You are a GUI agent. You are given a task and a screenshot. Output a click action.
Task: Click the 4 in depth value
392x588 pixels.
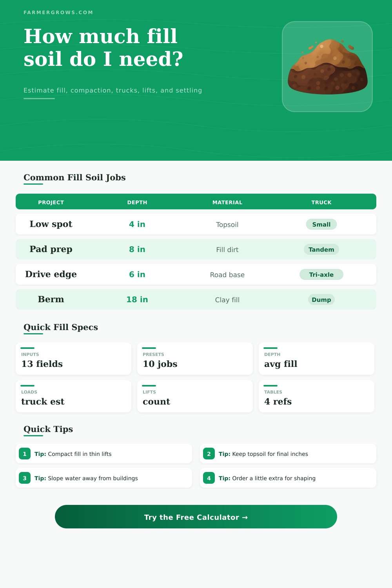pyautogui.click(x=137, y=224)
